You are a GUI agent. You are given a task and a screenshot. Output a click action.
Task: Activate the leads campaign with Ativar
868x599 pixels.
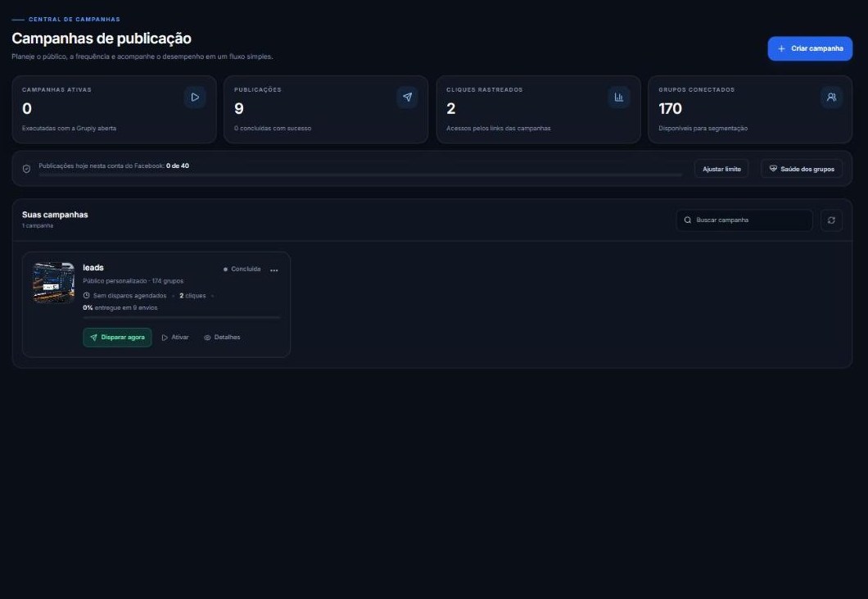175,338
